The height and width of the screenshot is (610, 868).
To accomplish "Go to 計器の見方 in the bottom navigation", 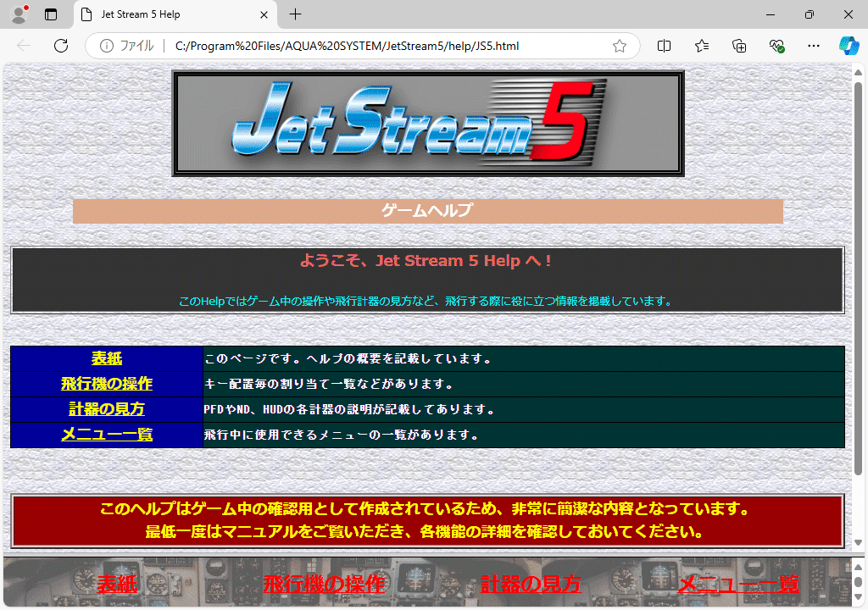I will coord(531,584).
